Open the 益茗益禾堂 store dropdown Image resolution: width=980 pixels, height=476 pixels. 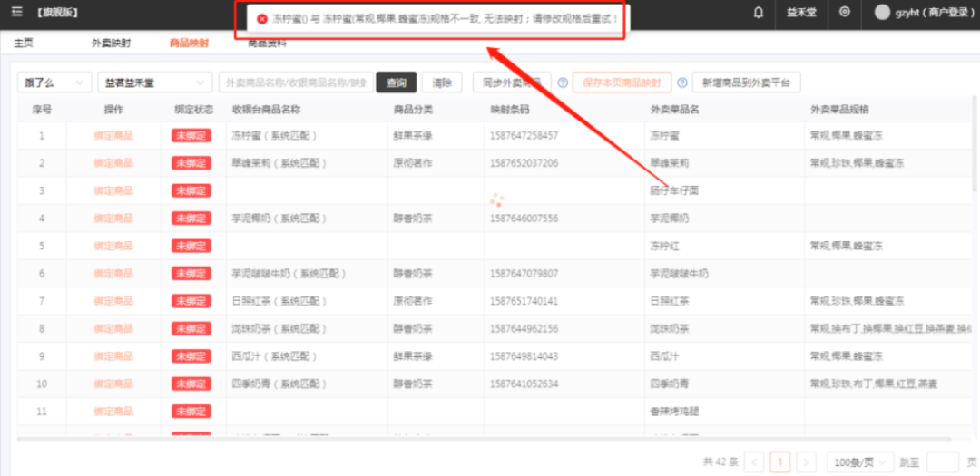tap(154, 83)
